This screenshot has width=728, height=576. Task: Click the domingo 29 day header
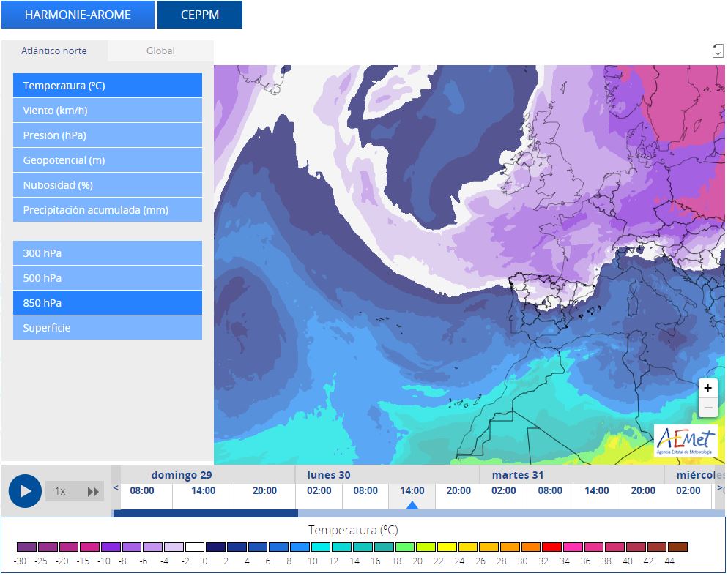[x=182, y=475]
